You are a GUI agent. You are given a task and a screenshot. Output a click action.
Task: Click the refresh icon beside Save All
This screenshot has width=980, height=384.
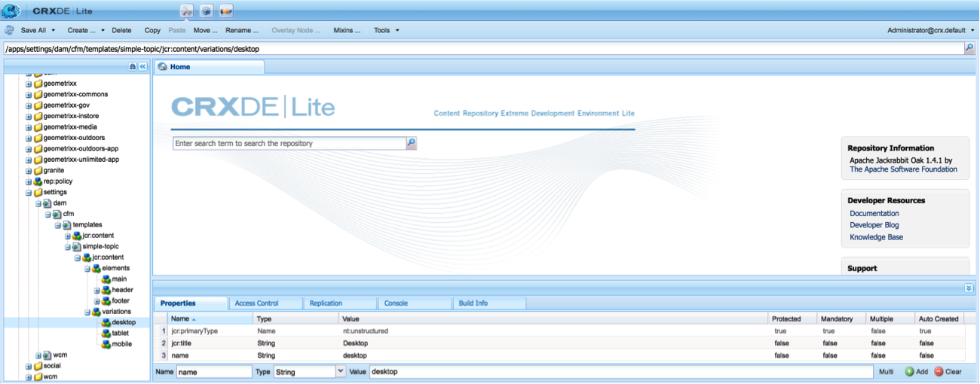pos(10,31)
